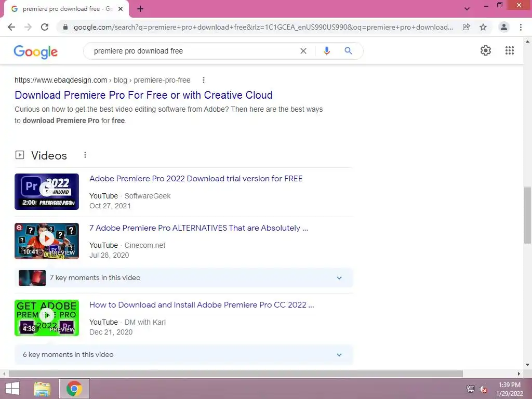This screenshot has height=399, width=532.
Task: Open the ebaqdesign.com URL breadcrumb
Action: [x=102, y=80]
